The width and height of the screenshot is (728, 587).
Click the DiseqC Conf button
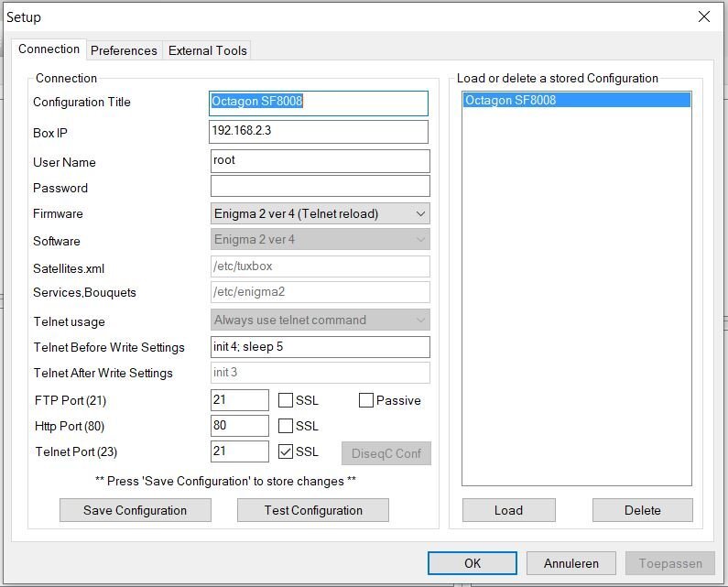pos(386,453)
